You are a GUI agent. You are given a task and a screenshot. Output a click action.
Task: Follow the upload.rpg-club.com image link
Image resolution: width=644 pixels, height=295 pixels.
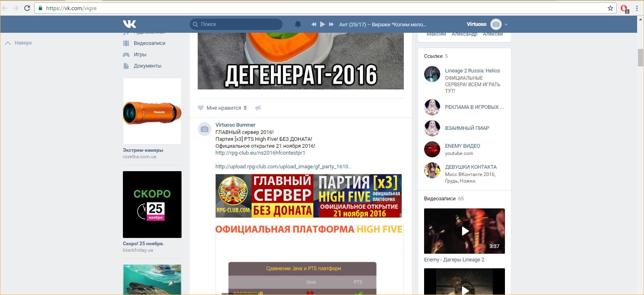coord(283,167)
